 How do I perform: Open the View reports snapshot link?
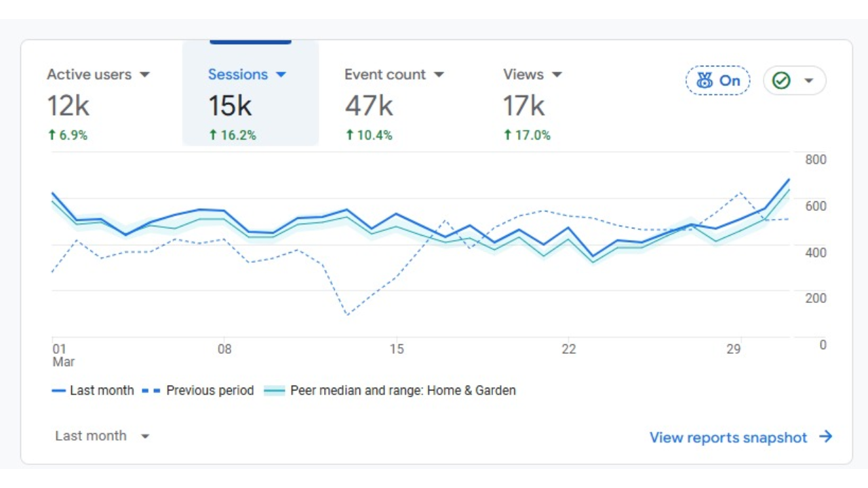click(x=728, y=437)
